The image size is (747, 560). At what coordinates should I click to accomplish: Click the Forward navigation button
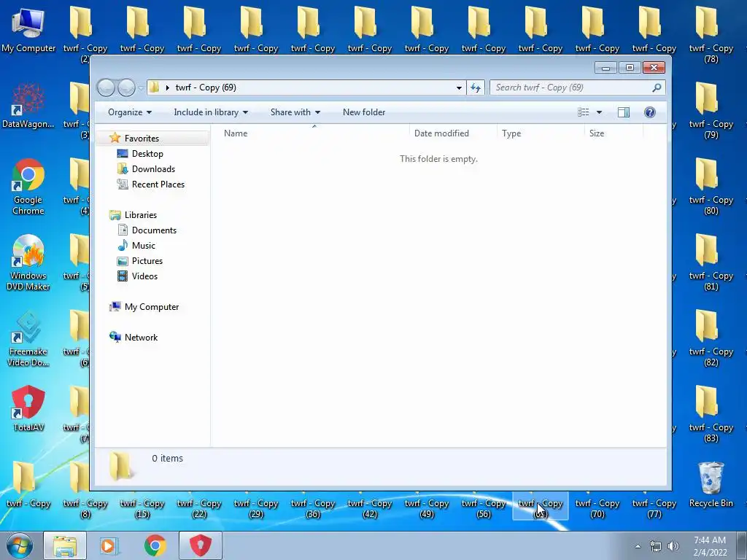point(126,87)
